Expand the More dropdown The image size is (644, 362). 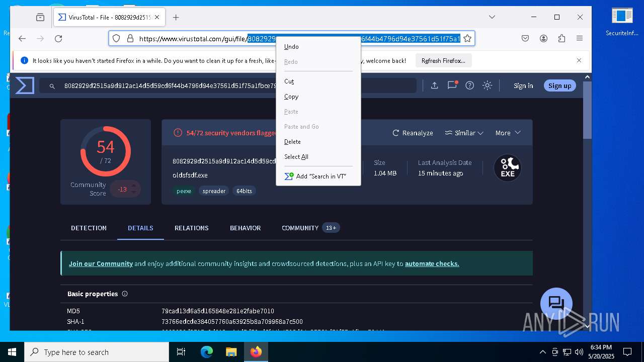point(508,133)
